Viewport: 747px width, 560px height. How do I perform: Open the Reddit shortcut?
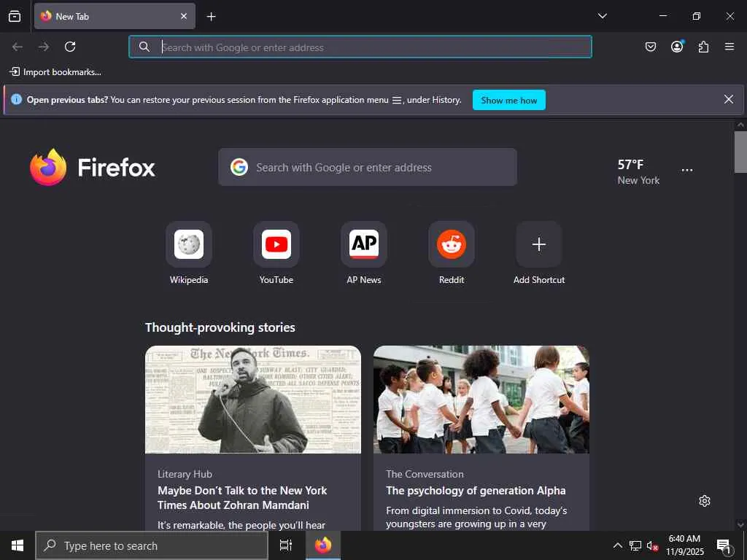[x=452, y=253]
